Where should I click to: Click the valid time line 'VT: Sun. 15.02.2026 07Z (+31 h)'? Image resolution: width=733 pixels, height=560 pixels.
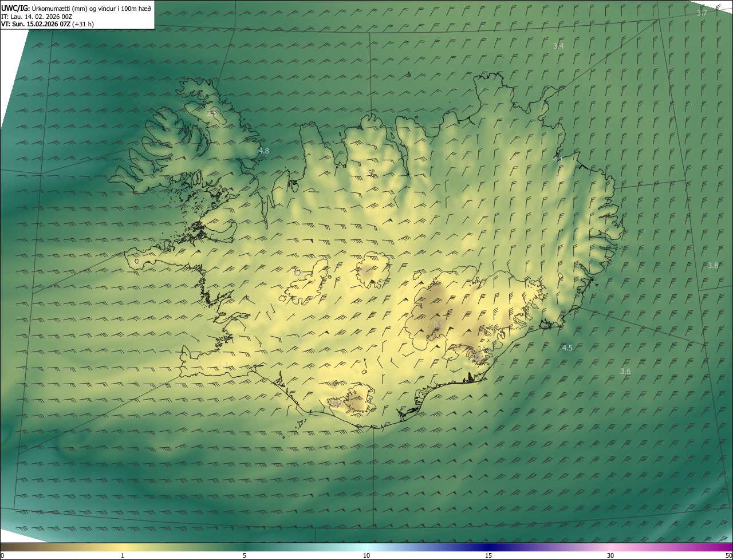48,24
